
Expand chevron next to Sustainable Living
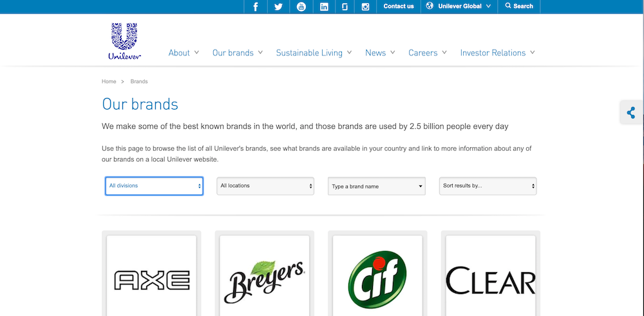(x=349, y=52)
